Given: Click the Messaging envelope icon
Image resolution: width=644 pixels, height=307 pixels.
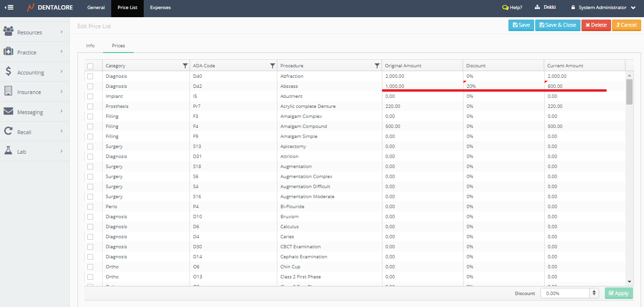Looking at the screenshot, I should click(x=8, y=111).
